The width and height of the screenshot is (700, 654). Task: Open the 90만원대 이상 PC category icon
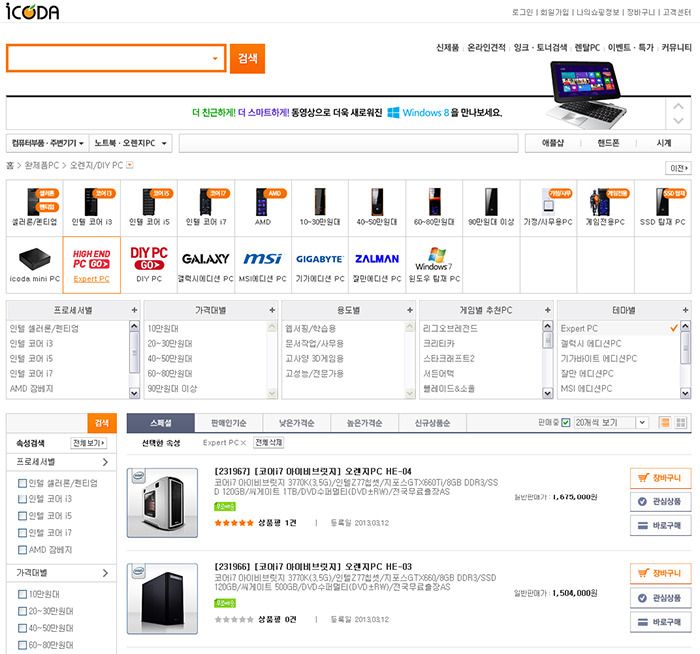(491, 208)
